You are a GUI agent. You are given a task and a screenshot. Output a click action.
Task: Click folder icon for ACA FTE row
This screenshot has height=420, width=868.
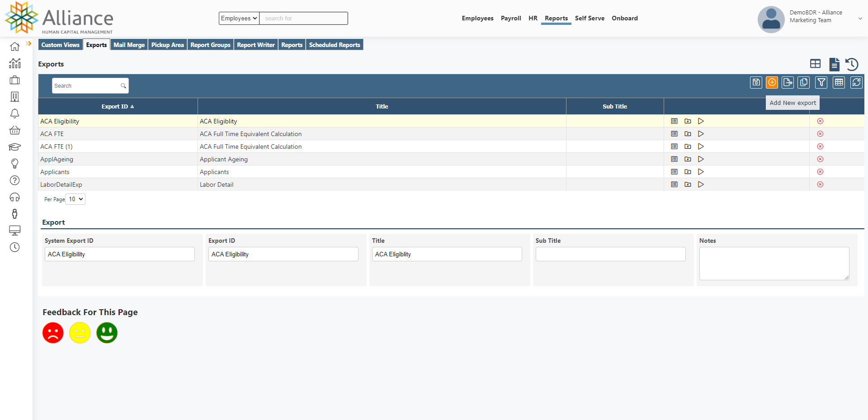688,134
